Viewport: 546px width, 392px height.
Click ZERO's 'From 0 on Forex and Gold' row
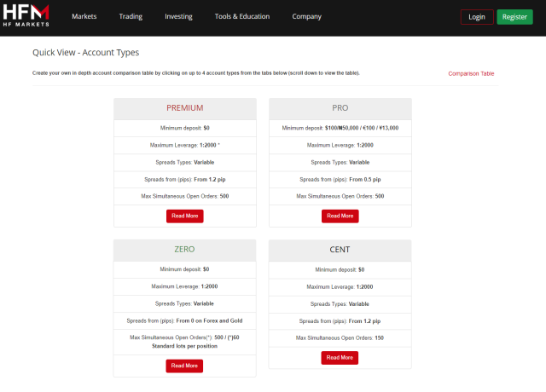tap(184, 320)
